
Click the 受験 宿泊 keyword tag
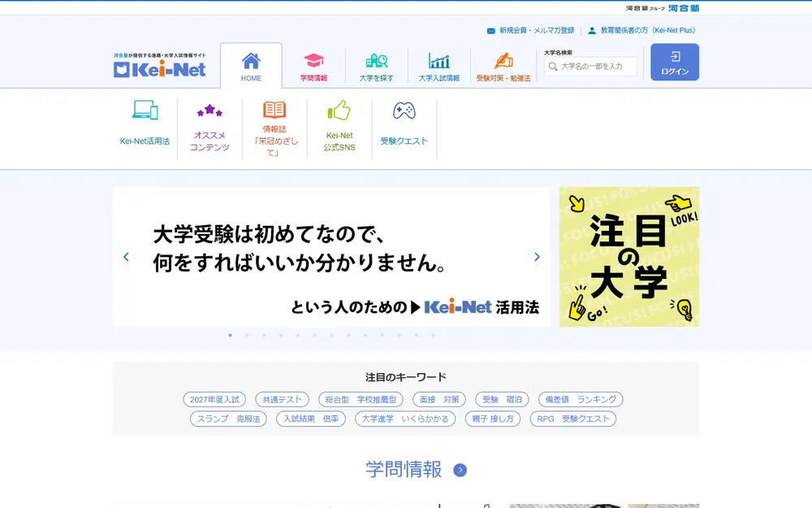point(503,400)
